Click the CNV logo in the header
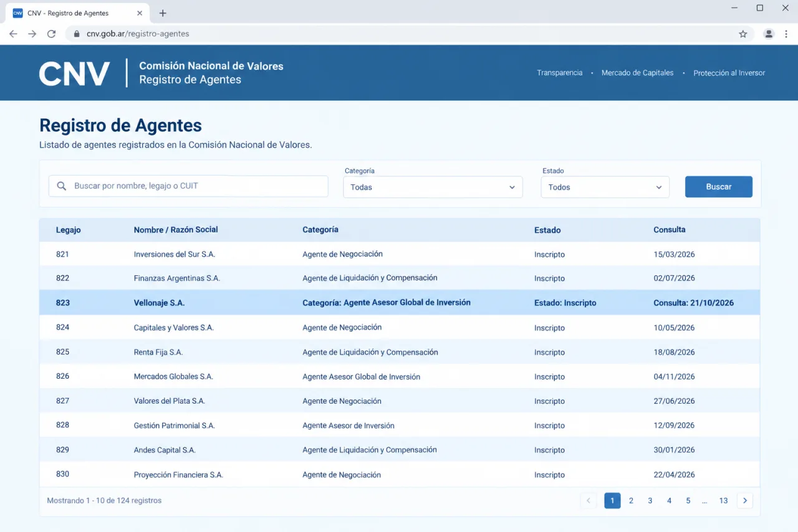 74,73
